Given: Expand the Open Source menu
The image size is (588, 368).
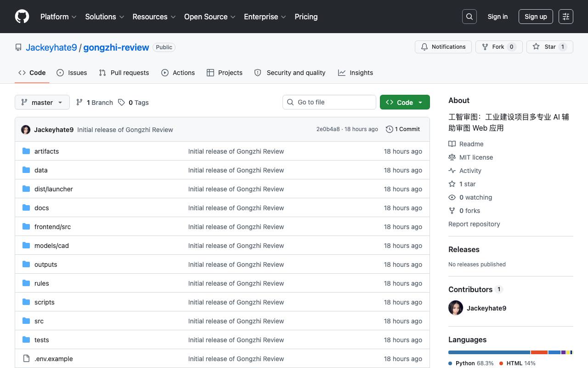Looking at the screenshot, I should [210, 17].
